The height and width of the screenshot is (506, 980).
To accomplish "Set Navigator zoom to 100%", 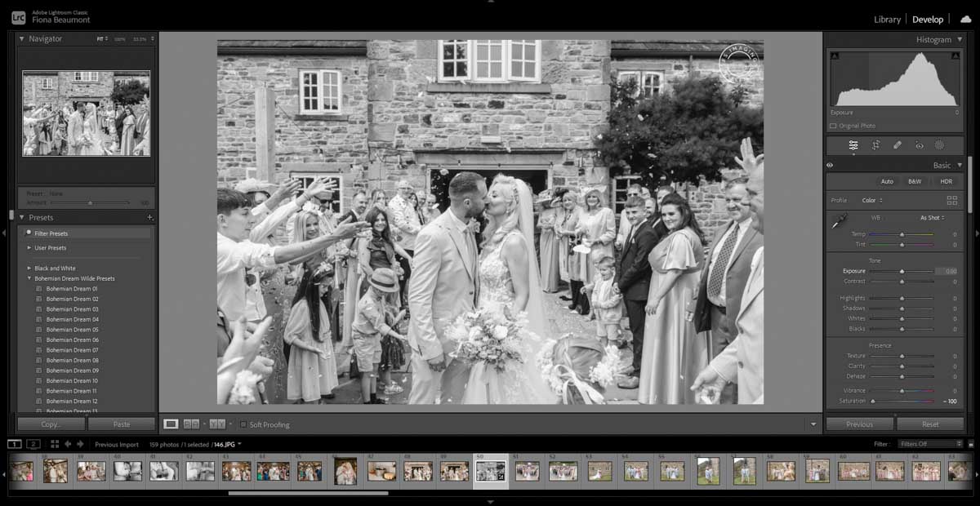I will tap(120, 38).
